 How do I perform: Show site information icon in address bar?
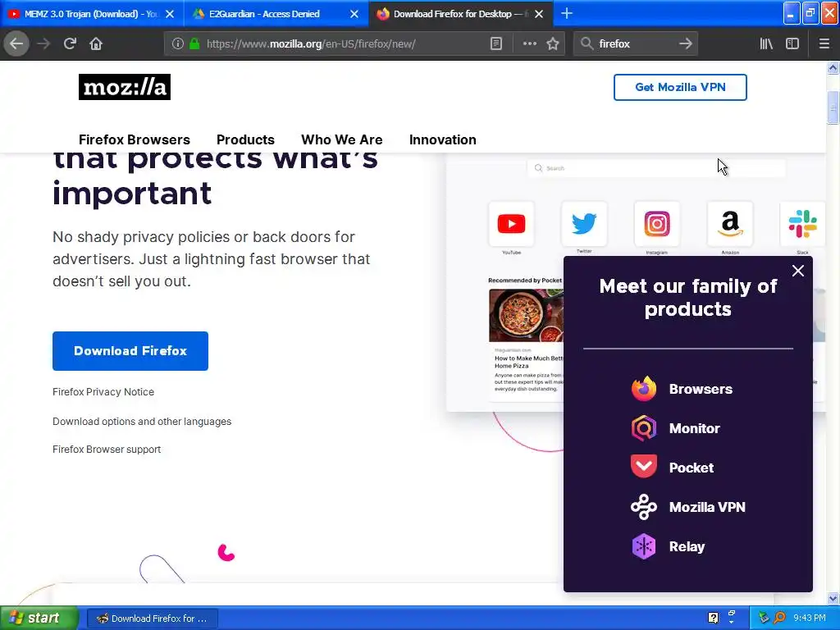(178, 44)
